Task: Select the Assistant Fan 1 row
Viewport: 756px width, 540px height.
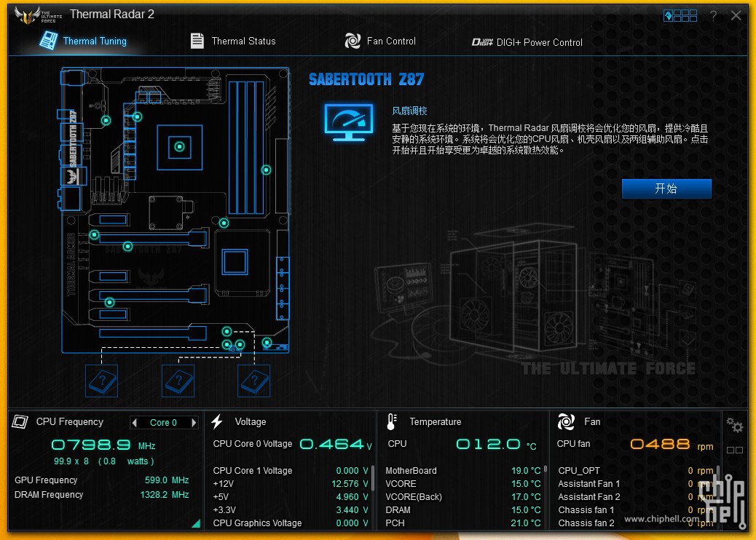Action: (636, 484)
